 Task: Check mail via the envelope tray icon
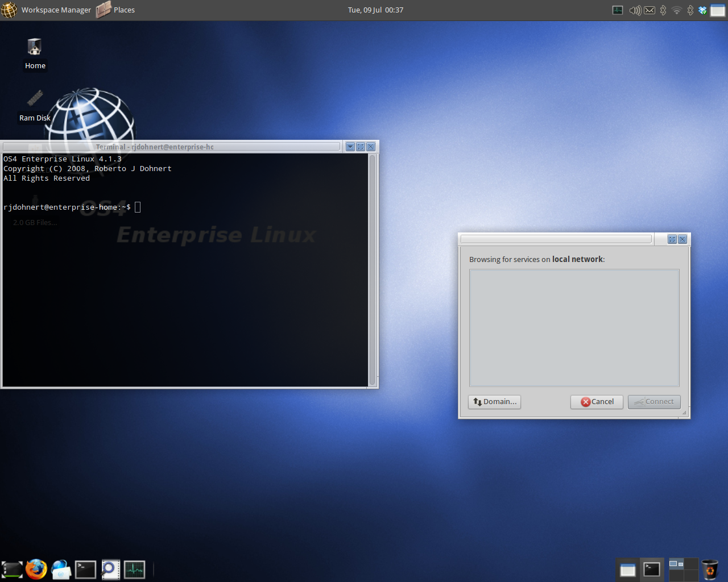(649, 10)
